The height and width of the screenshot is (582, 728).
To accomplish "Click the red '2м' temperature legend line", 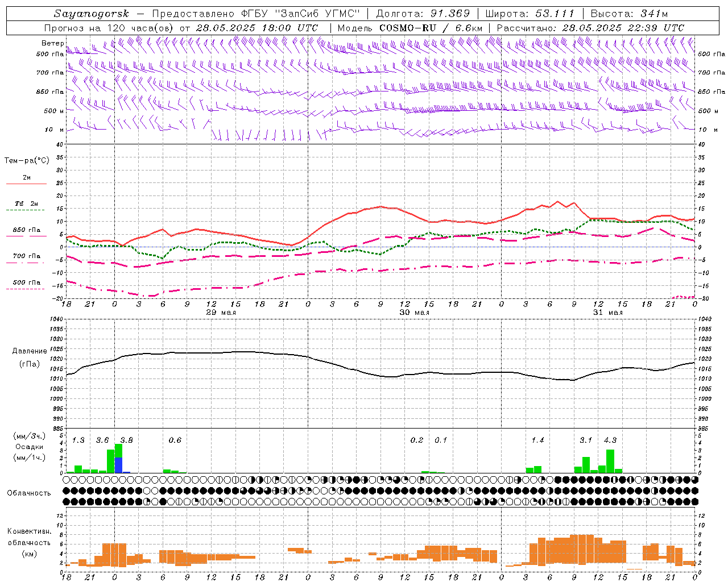I will [x=26, y=184].
